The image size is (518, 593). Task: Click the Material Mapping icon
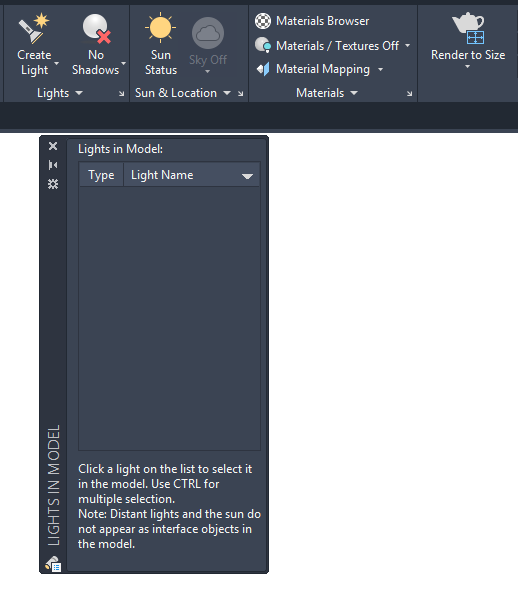pos(263,69)
